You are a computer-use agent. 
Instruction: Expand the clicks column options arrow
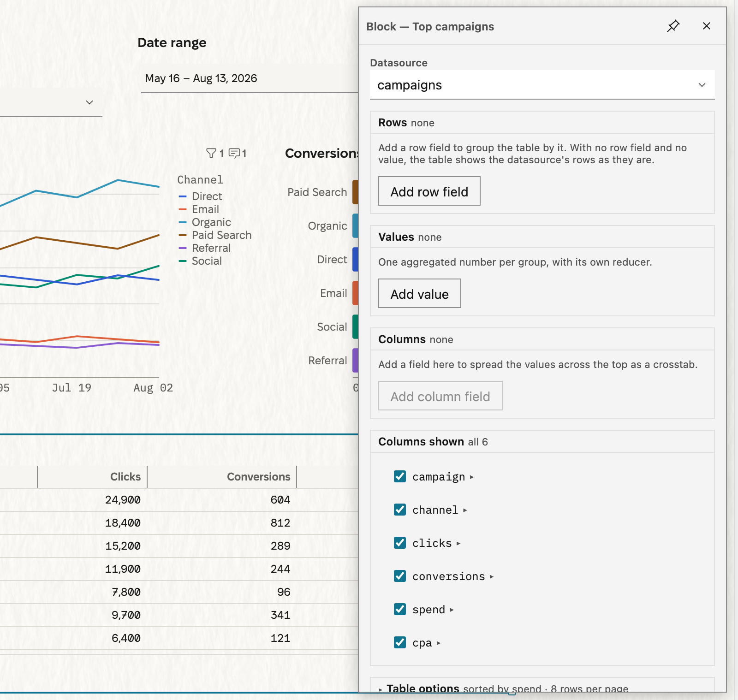pyautogui.click(x=458, y=544)
